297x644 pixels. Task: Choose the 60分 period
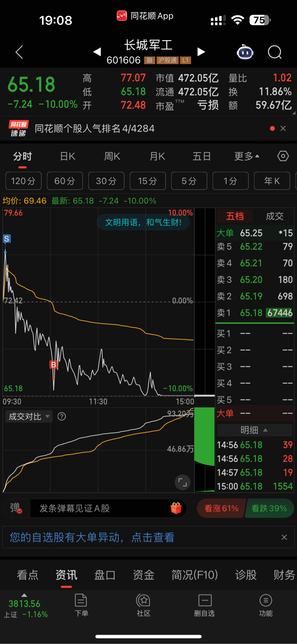65,181
